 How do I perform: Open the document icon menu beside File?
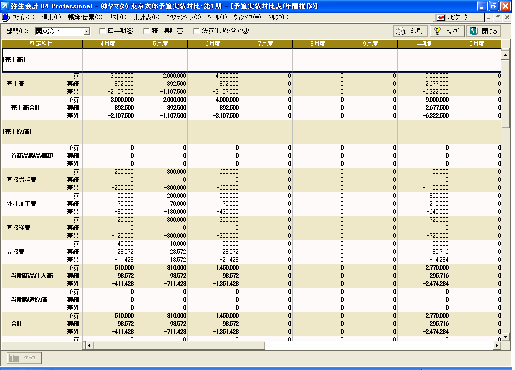tap(6, 17)
